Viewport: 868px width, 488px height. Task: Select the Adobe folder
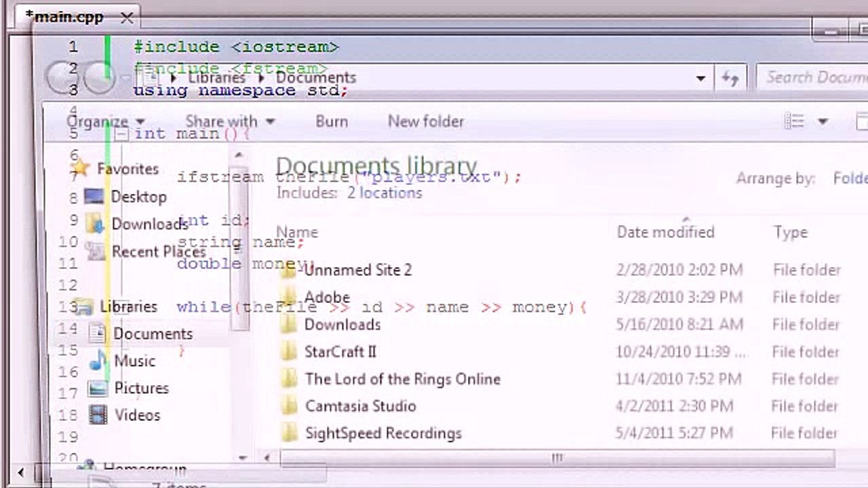coord(327,298)
